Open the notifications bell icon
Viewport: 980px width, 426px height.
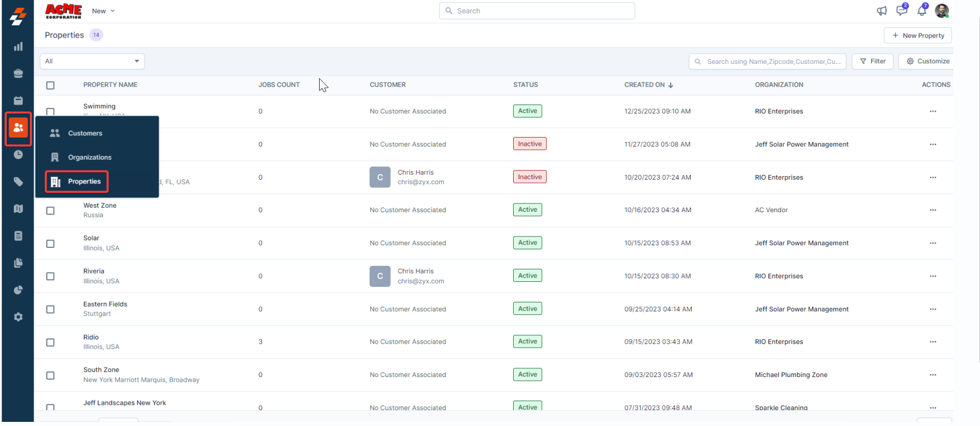(921, 11)
